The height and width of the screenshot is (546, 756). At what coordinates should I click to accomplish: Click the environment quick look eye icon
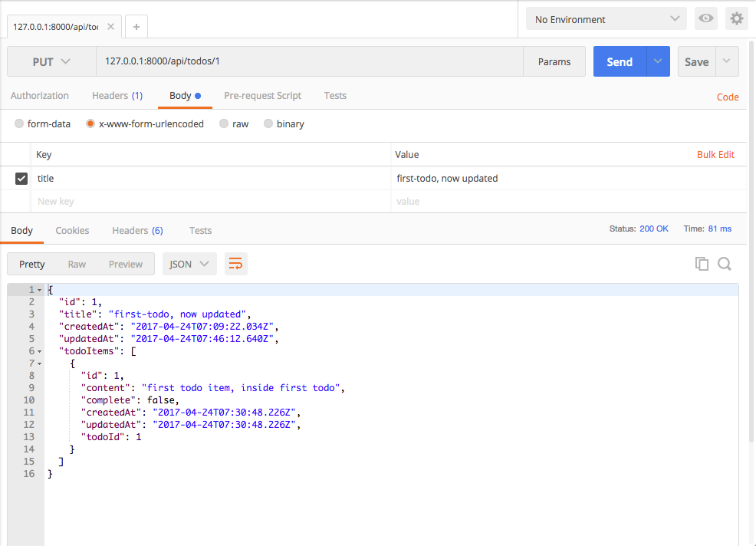(x=705, y=19)
